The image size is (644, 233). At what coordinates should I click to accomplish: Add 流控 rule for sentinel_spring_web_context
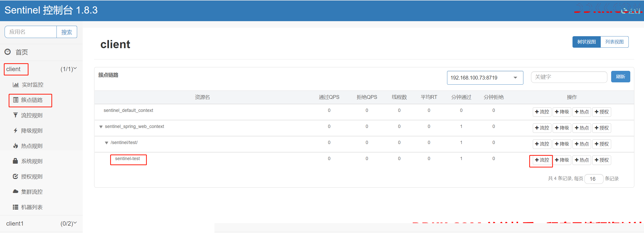point(542,128)
